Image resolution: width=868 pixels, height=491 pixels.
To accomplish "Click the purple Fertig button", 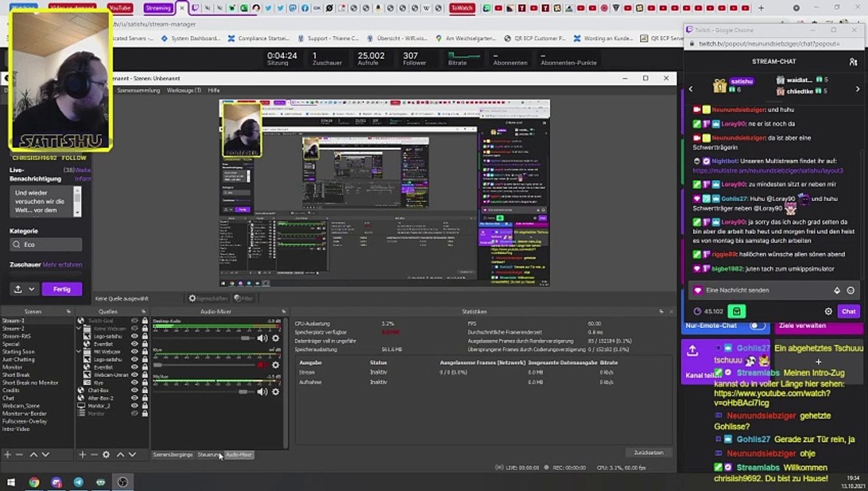I will (x=61, y=289).
